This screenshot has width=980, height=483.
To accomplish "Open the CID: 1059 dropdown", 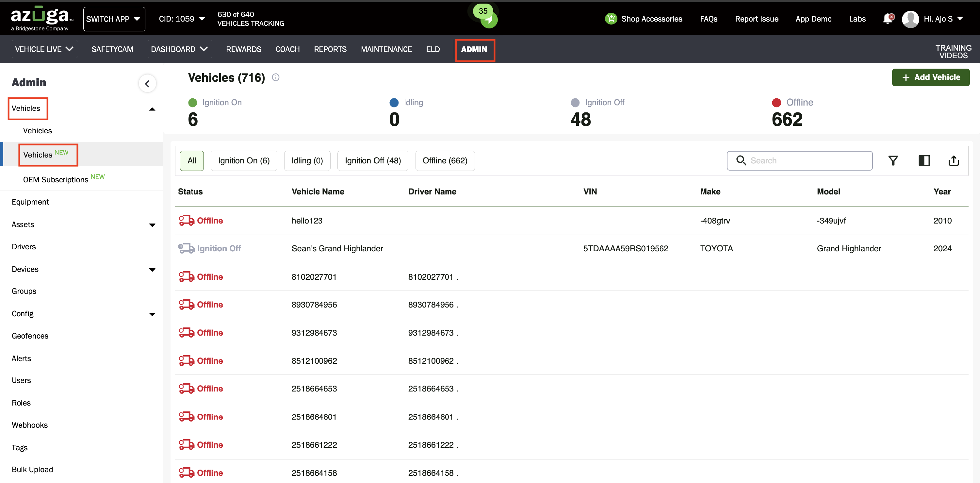I will coord(182,19).
